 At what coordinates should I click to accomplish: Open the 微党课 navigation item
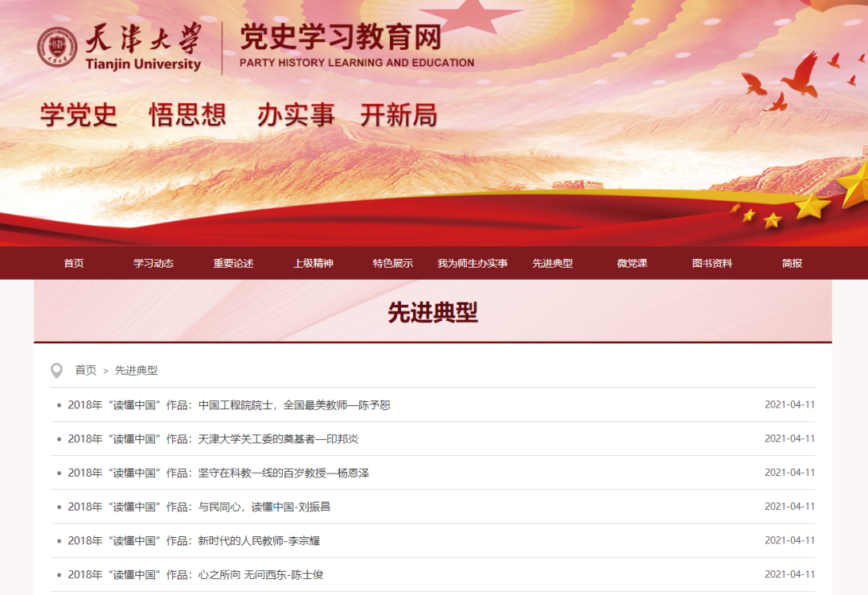coord(632,264)
